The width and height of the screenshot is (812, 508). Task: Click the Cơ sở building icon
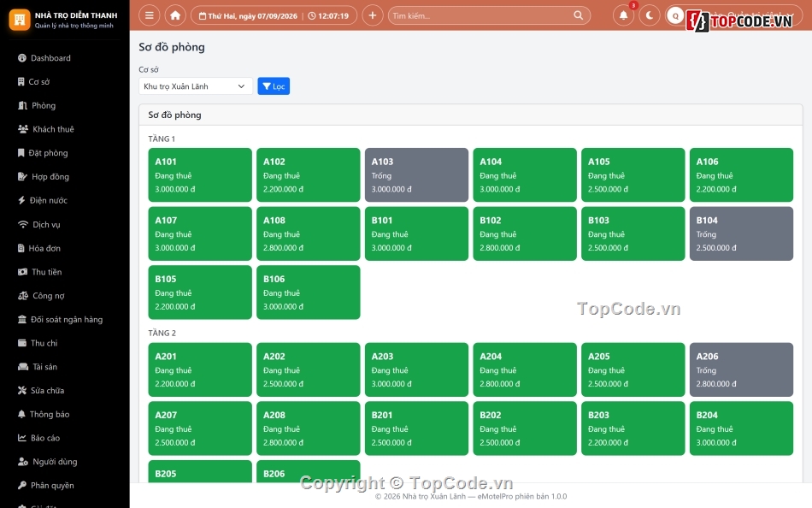(x=21, y=82)
